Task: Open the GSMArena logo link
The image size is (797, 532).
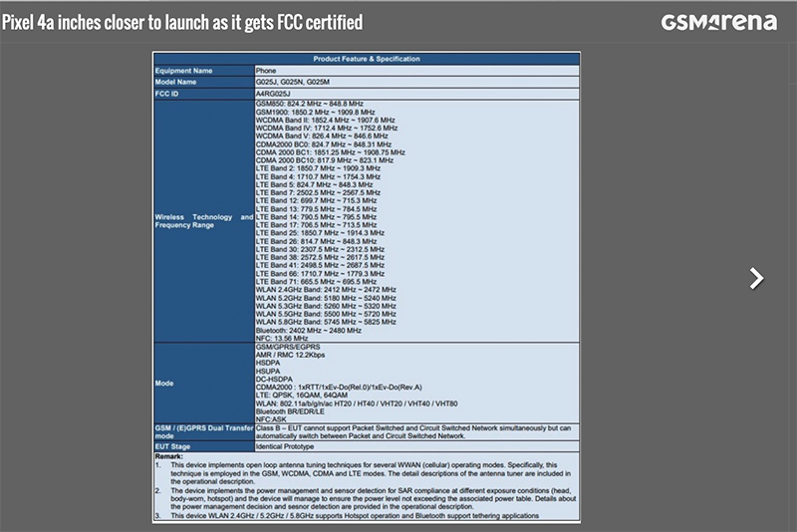Action: pos(717,22)
